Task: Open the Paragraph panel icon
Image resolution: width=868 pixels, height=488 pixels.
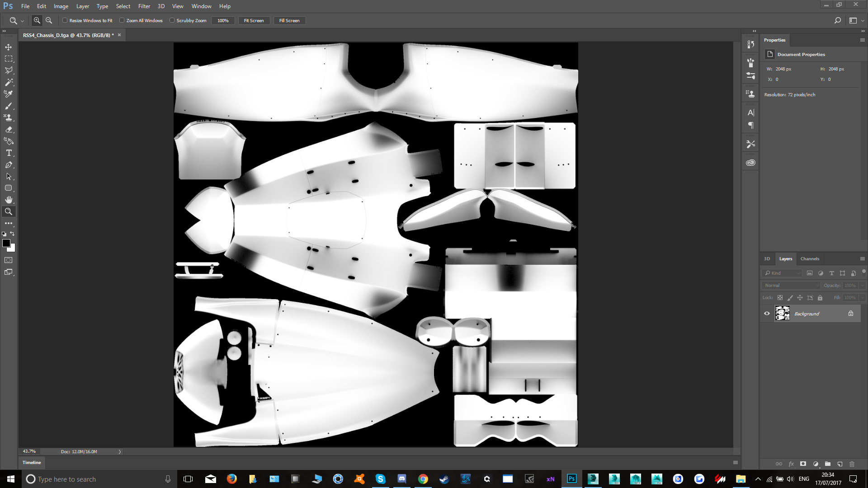Action: pos(750,125)
